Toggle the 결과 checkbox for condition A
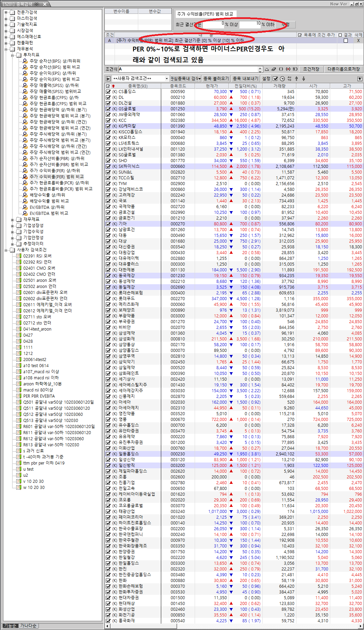The height and width of the screenshot is (630, 364). (x=345, y=41)
